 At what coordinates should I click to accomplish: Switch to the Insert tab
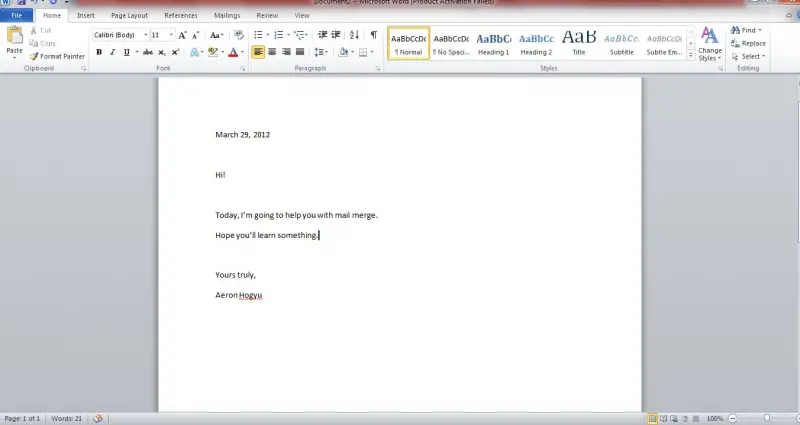[86, 15]
